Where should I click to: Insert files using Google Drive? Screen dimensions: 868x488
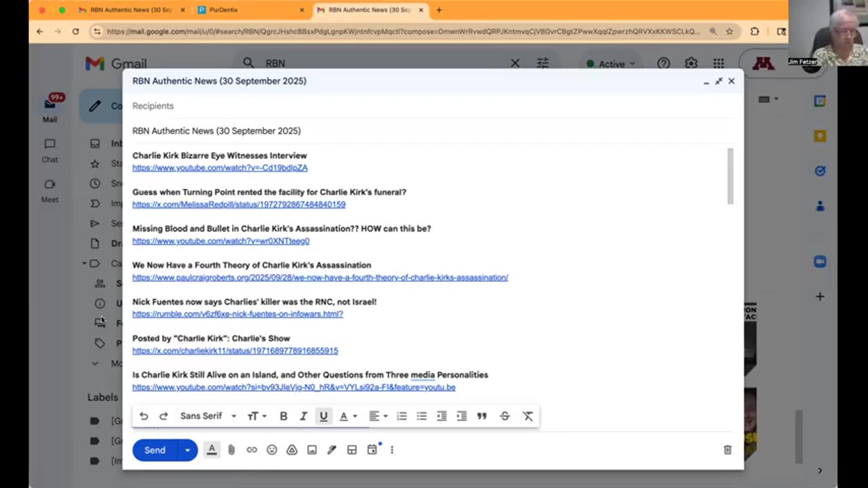coord(292,449)
